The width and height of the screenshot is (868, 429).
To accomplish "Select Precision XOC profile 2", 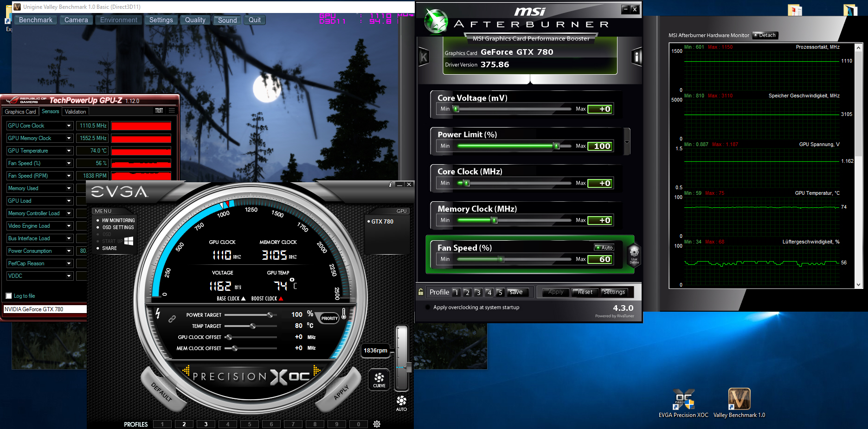I will (184, 424).
